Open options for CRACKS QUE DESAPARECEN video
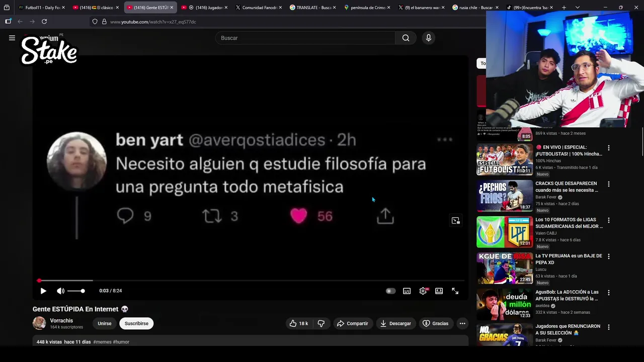Image resolution: width=644 pixels, height=362 pixels. pos(609,184)
